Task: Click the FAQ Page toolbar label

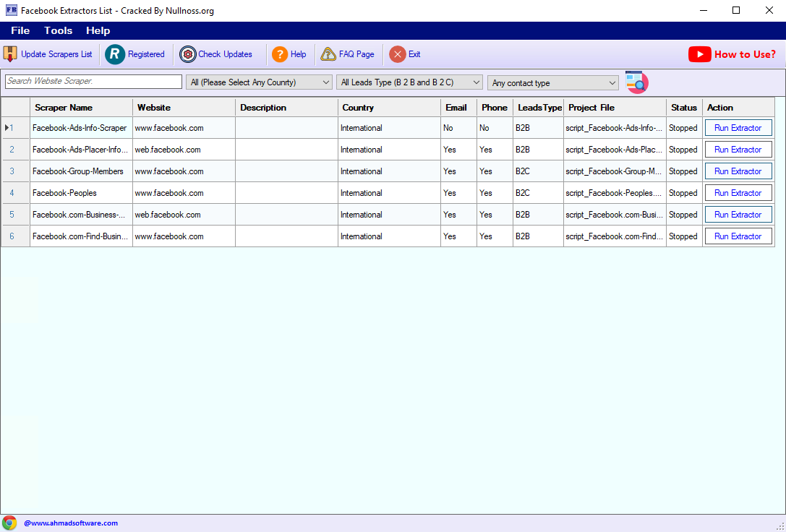Action: coord(356,54)
